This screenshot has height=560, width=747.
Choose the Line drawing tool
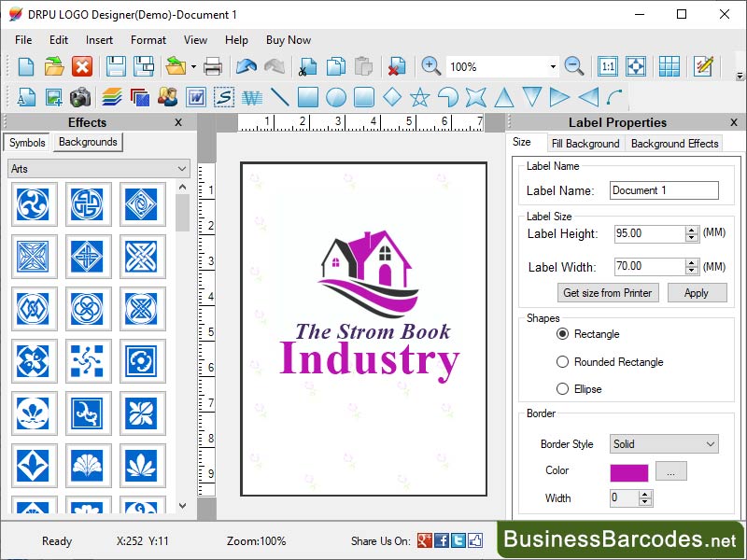pos(278,97)
